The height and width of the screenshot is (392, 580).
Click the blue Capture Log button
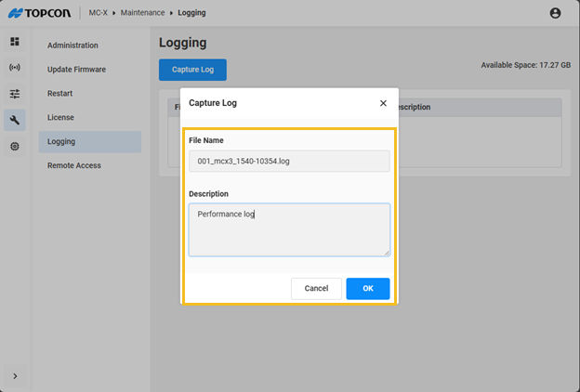coord(192,70)
